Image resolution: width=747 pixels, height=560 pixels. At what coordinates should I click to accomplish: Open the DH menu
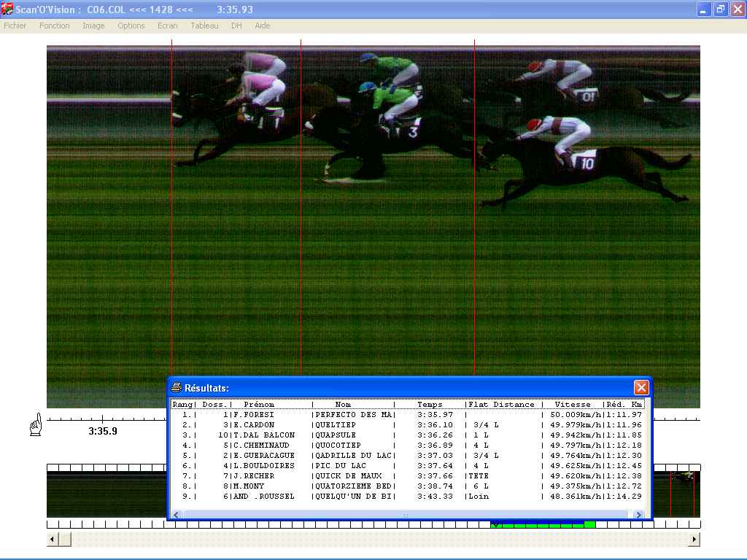click(x=236, y=26)
